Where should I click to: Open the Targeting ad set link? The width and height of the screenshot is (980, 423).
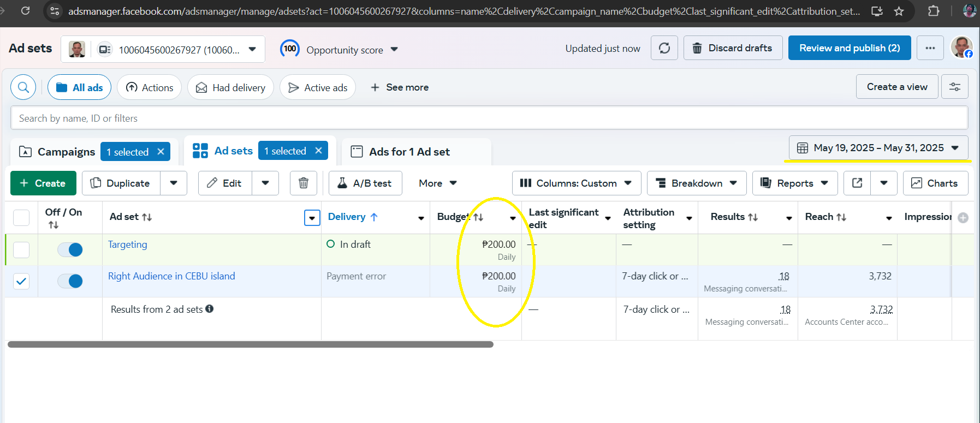(128, 245)
